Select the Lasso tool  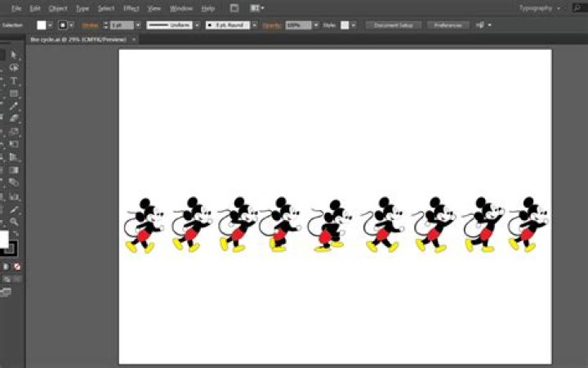coord(14,68)
